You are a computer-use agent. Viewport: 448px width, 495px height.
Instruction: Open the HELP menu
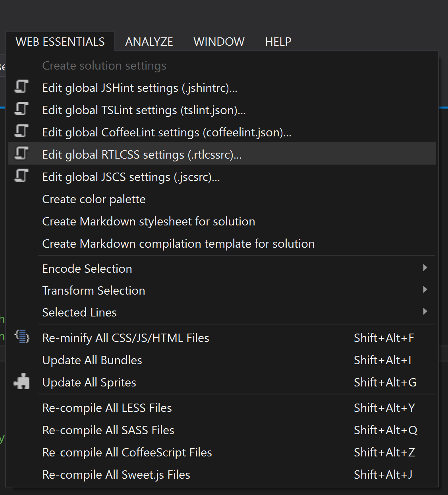pos(278,42)
